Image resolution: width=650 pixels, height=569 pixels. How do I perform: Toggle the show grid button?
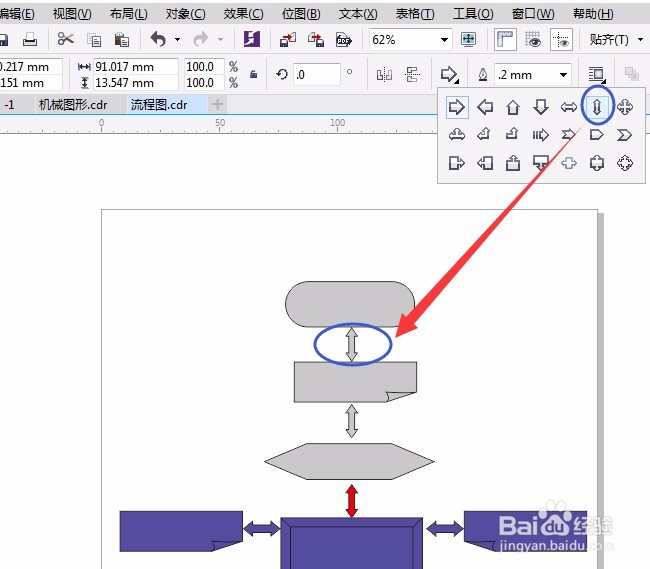click(x=533, y=40)
